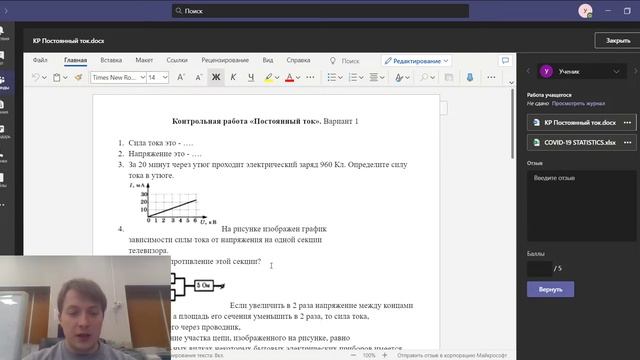This screenshot has width=640, height=360.
Task: Click Отправить отзыв в корпорацию Майкрософт link
Action: tap(452, 356)
